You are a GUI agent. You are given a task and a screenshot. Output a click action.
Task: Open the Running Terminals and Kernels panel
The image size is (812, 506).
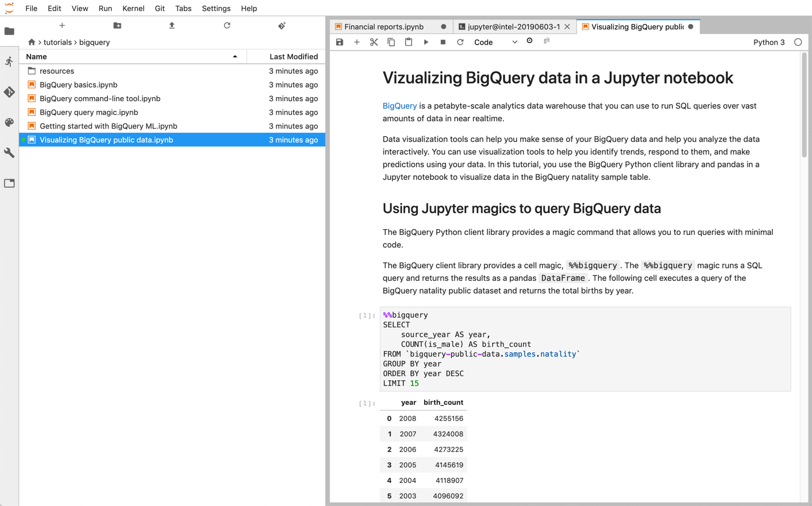[x=9, y=61]
